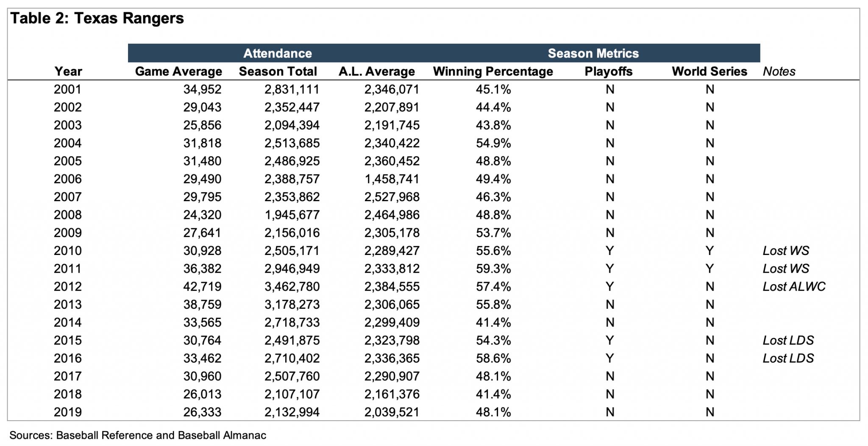Screen dimensions: 868x446
Task: Click the Lost ALWC note
Action: pos(794,287)
